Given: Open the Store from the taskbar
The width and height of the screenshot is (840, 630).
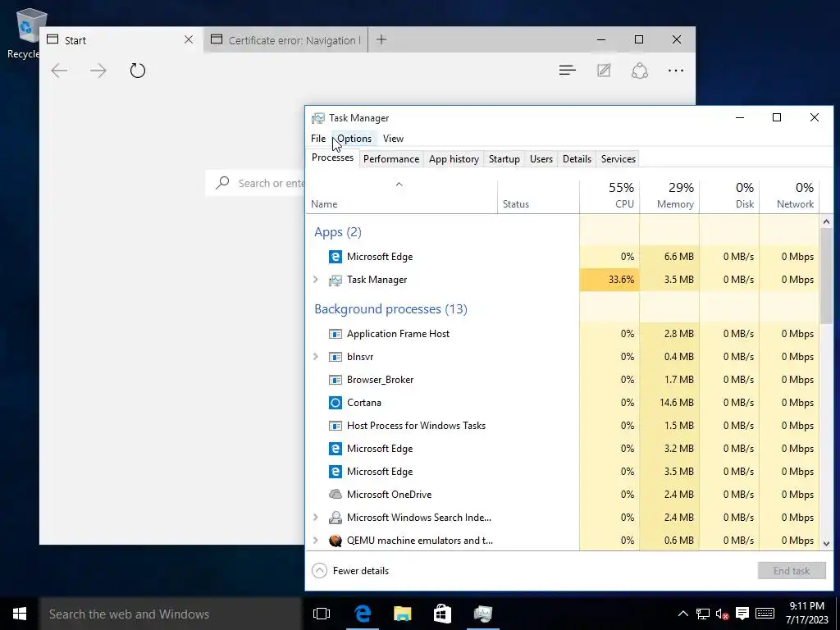Looking at the screenshot, I should pos(442,614).
